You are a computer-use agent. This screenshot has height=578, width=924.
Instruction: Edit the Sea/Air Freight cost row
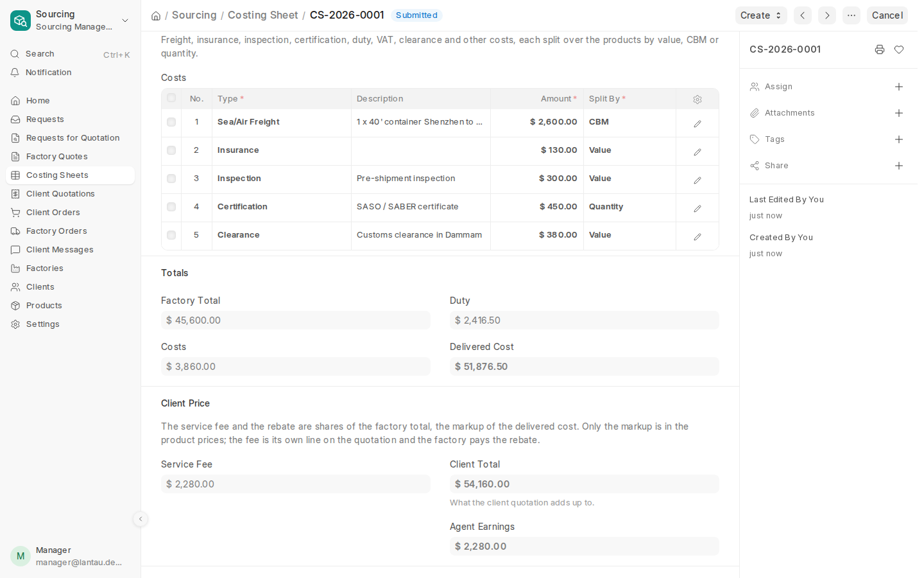click(697, 123)
